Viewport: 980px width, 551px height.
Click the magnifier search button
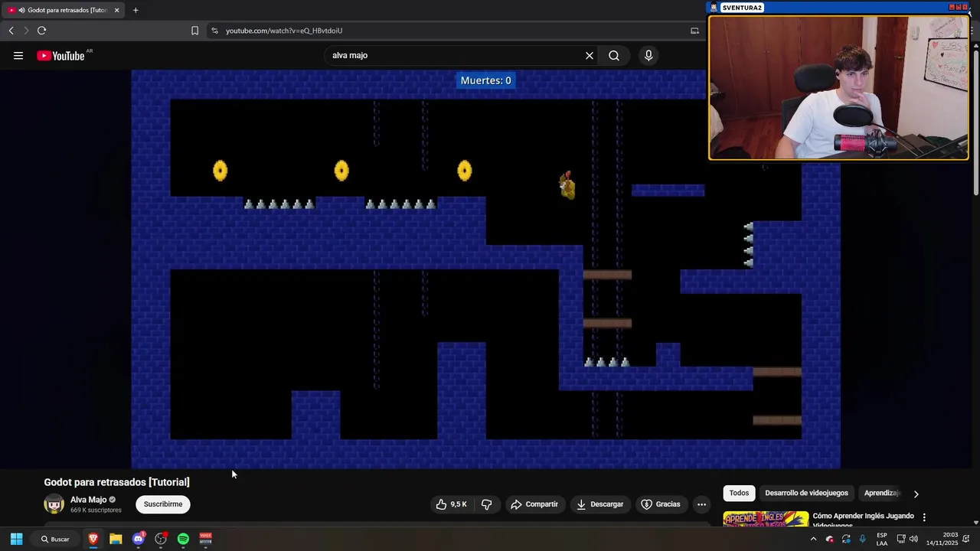pos(614,56)
